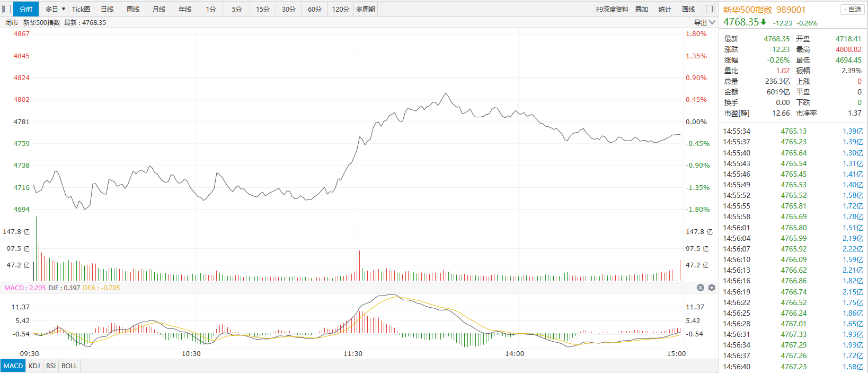Choose the 30分 period tab
The width and height of the screenshot is (868, 373).
click(x=289, y=9)
